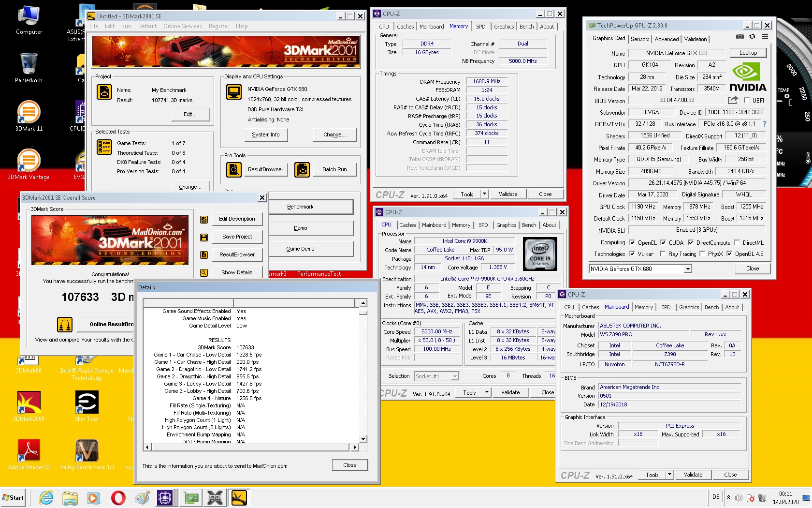Image resolution: width=812 pixels, height=508 pixels.
Task: Toggle the UEFI checkbox in GPU-Z
Action: coord(747,100)
